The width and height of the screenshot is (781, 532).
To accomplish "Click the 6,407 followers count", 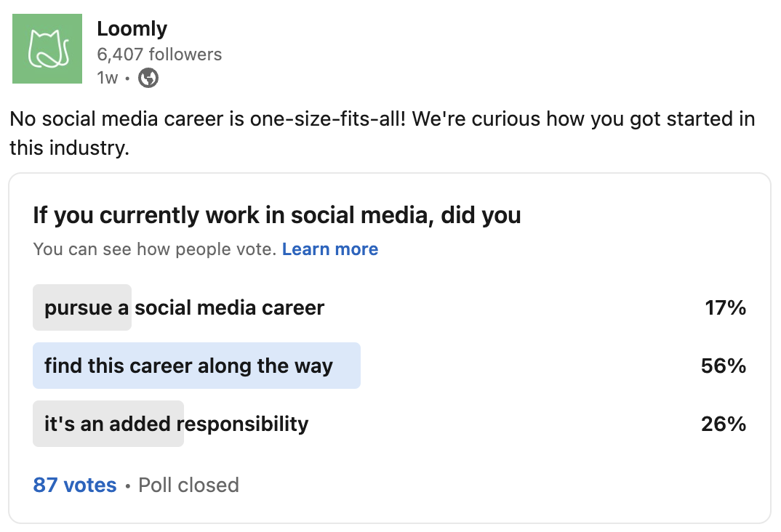I will 159,55.
